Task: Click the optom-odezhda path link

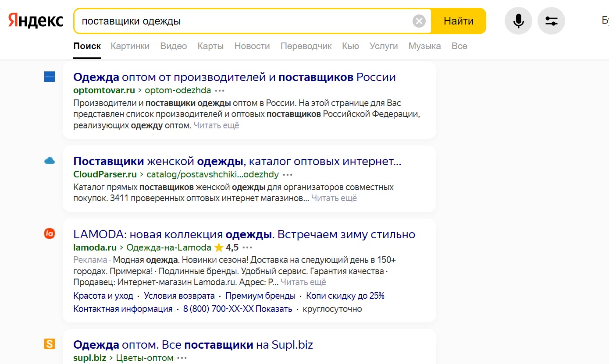Action: click(178, 91)
